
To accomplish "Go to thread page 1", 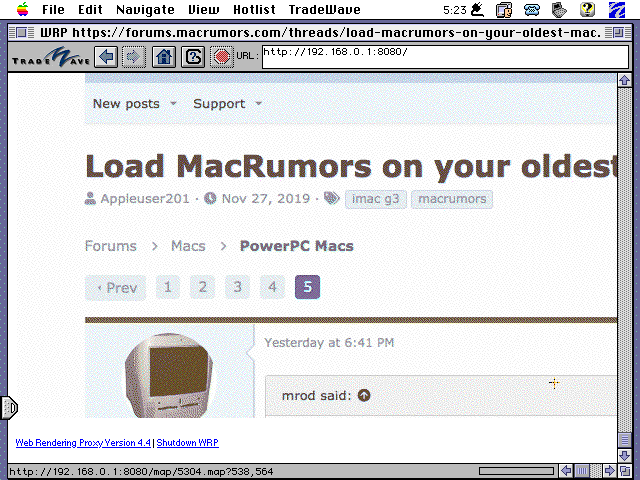I will [168, 287].
